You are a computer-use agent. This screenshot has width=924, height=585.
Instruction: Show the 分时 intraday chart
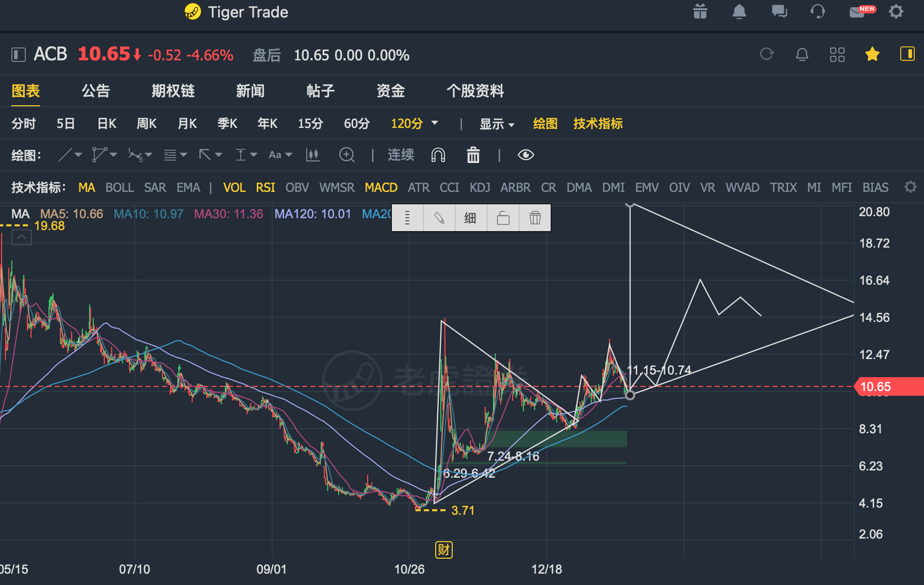click(x=24, y=123)
